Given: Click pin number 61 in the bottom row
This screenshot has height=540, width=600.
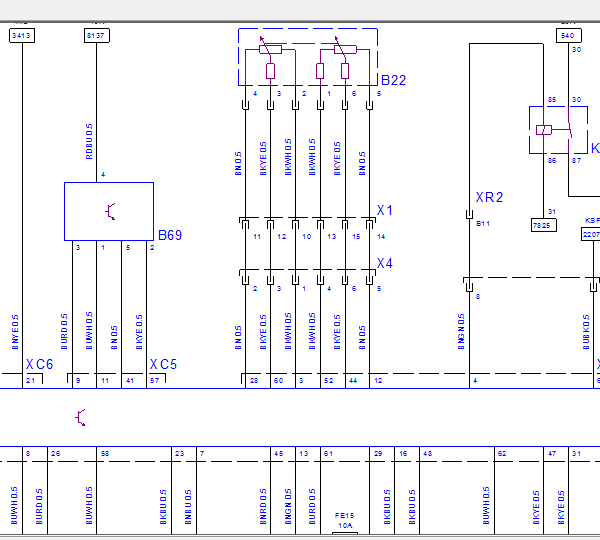Looking at the screenshot, I should 328,454.
